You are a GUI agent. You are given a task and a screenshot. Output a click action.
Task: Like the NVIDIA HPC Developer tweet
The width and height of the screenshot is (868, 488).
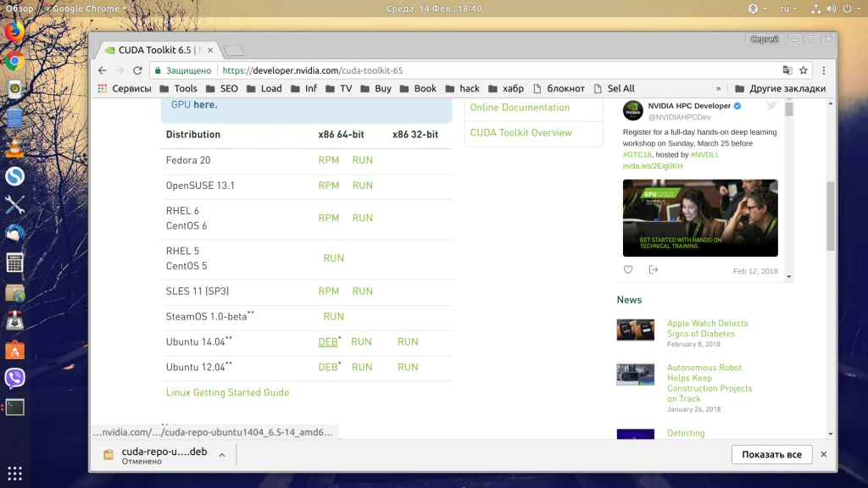[628, 269]
